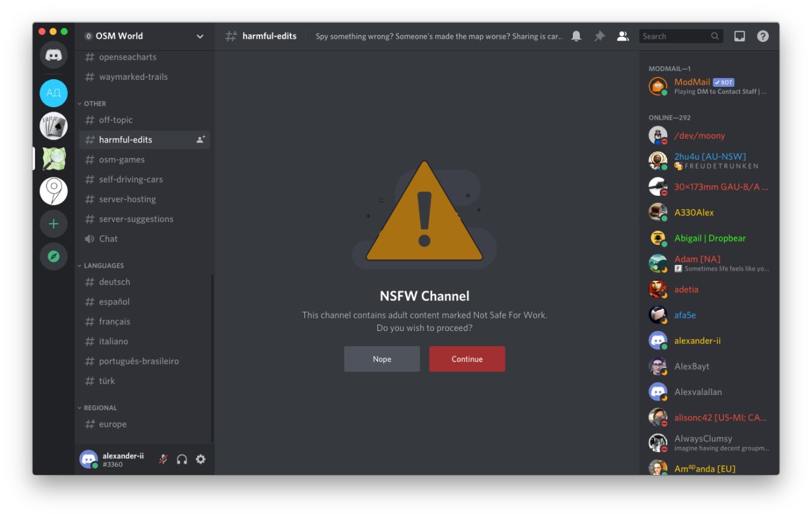Open Abigail | Dropbear member profile
The image size is (812, 518).
click(x=709, y=238)
